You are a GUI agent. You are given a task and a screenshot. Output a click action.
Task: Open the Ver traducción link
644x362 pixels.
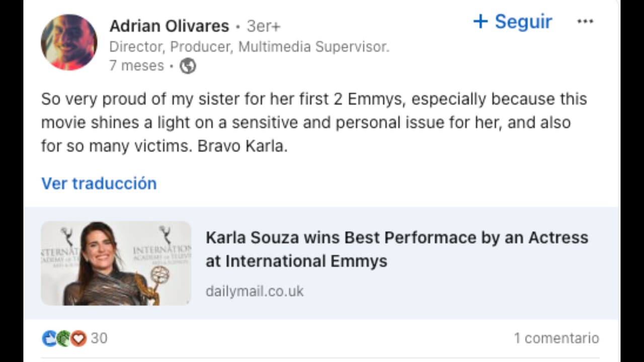(99, 183)
